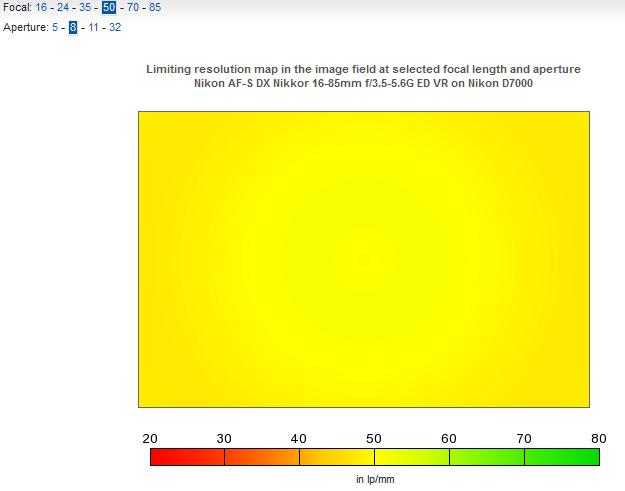
Task: Click the yellow-green 50-60 legend segment
Action: pos(412,457)
